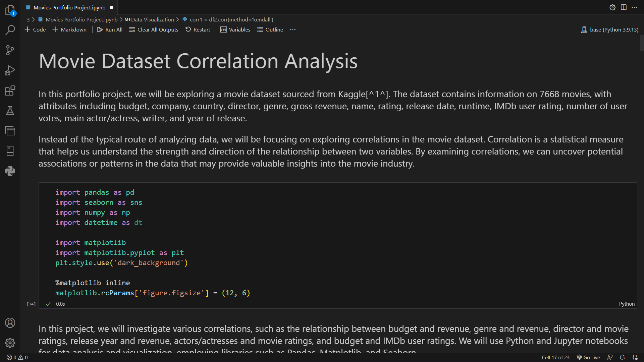This screenshot has height=362, width=644.
Task: Open notifications via the bell icon
Action: [x=622, y=357]
